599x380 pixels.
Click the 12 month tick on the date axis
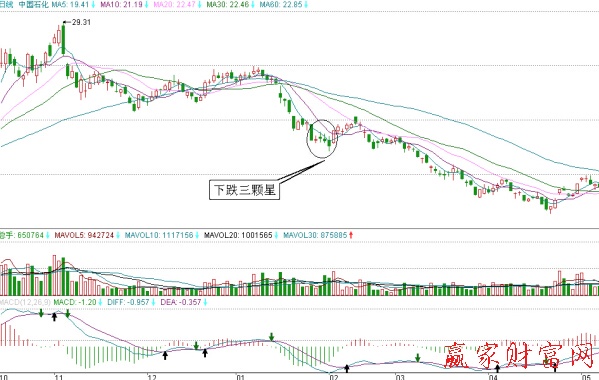(152, 377)
